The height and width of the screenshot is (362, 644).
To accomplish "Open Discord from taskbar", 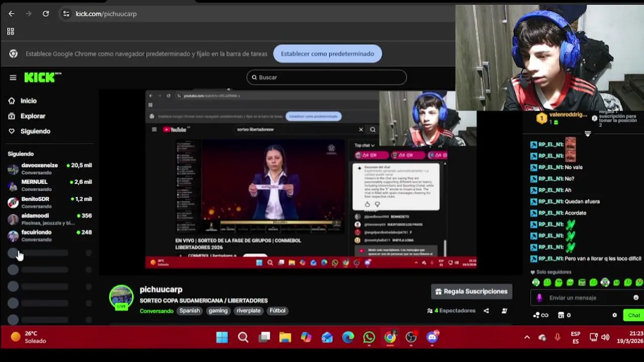I will (432, 337).
